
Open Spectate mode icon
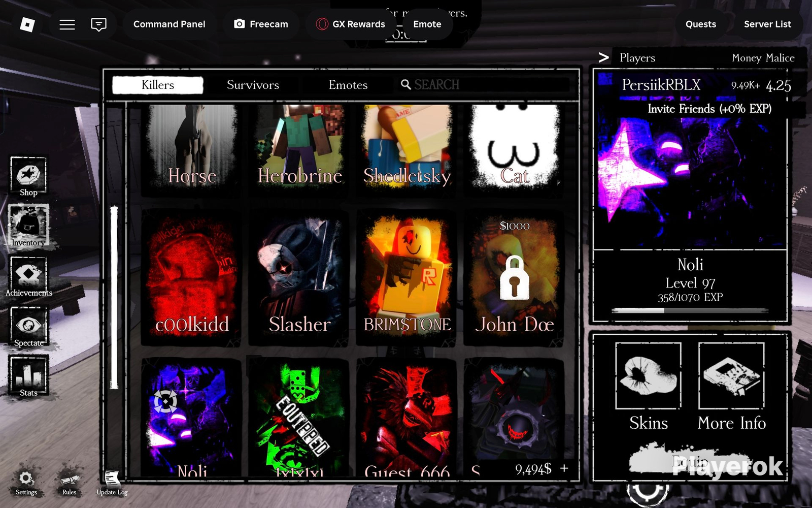tap(29, 327)
